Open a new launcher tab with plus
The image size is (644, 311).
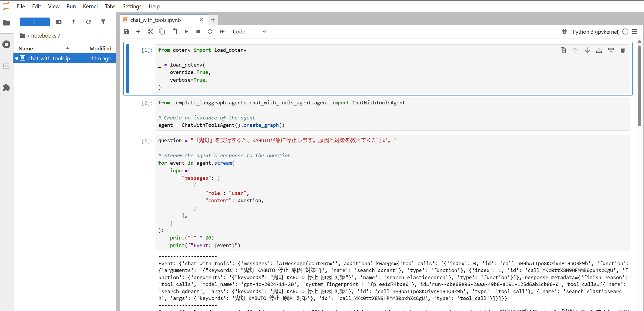pos(213,20)
